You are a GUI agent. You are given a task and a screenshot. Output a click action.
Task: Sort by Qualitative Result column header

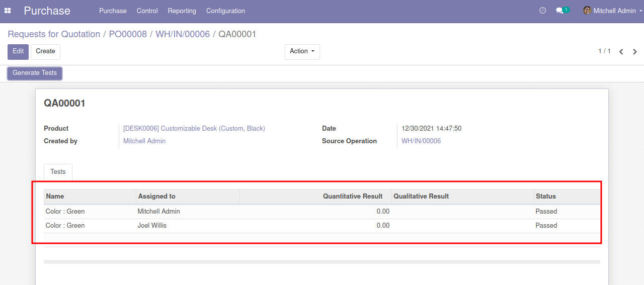[463, 197]
